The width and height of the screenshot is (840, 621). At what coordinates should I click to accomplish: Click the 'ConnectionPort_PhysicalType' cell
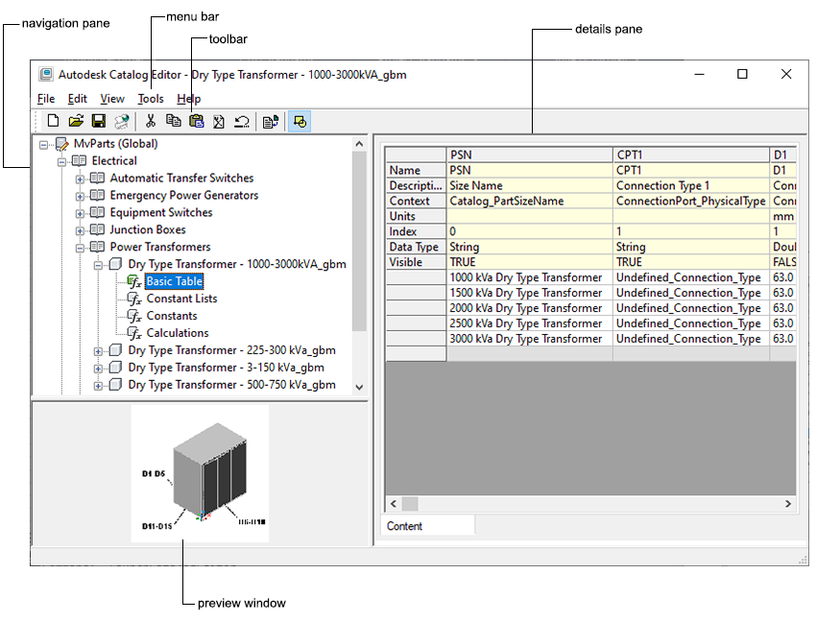point(691,201)
